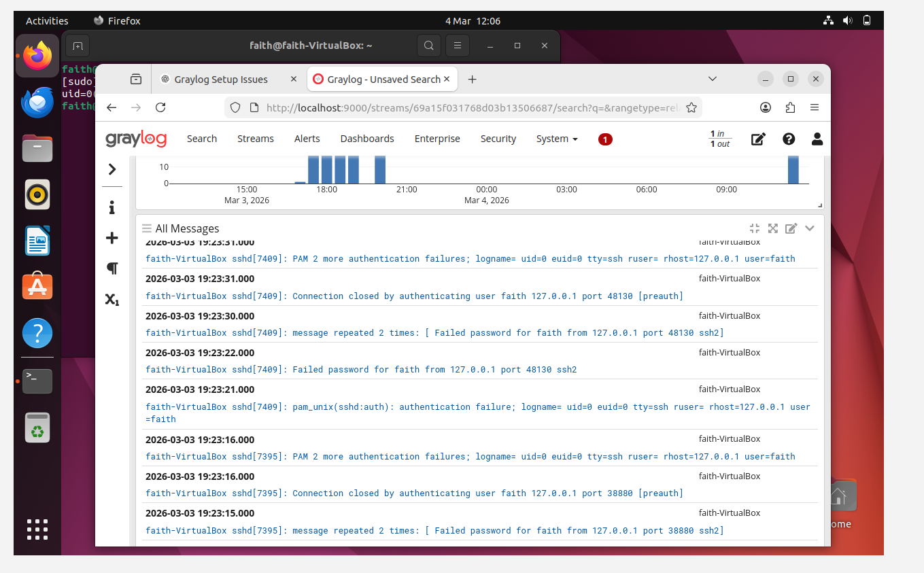Open the Graylog user profile icon
Screen dimensions: 924x573
tap(817, 139)
